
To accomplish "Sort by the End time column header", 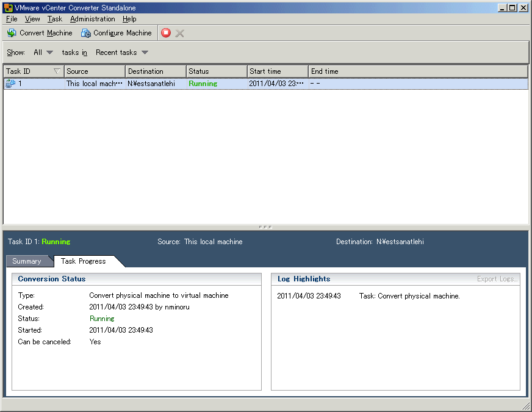I will [x=418, y=71].
